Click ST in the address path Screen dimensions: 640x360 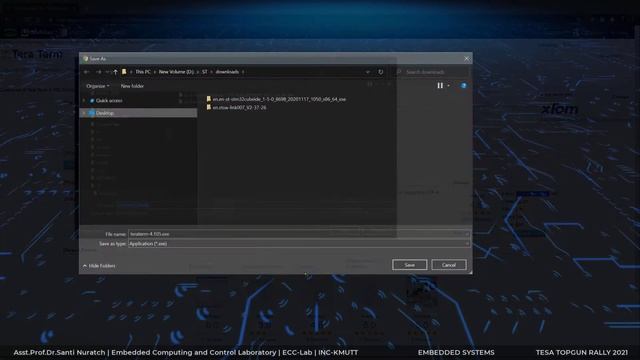coord(204,72)
